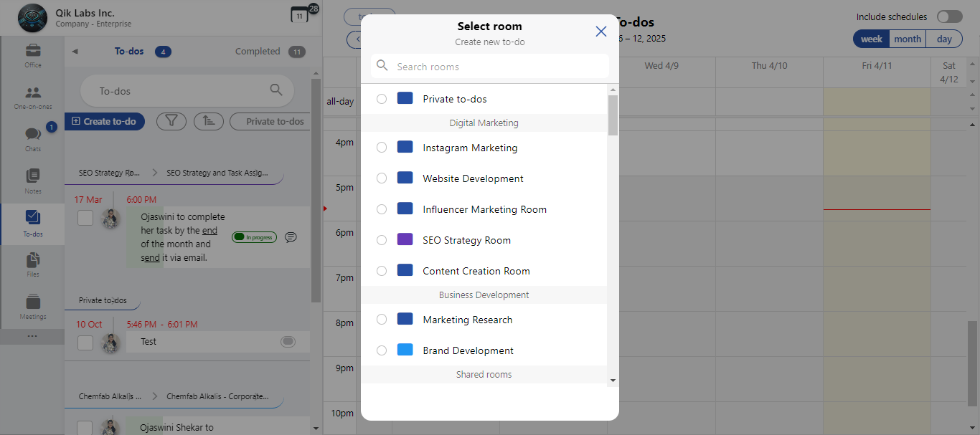The height and width of the screenshot is (435, 980).
Task: Expand the three-dots more menu in sidebar
Action: 33,336
